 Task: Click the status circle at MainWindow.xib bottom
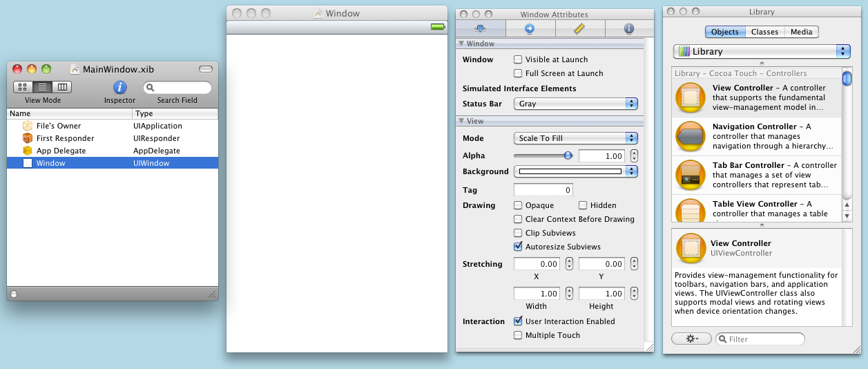[x=14, y=294]
